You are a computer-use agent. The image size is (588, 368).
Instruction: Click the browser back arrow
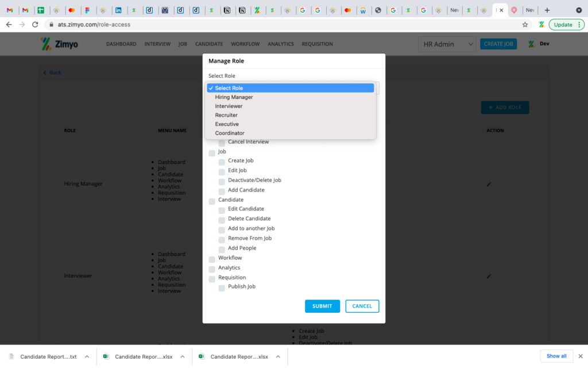point(9,24)
